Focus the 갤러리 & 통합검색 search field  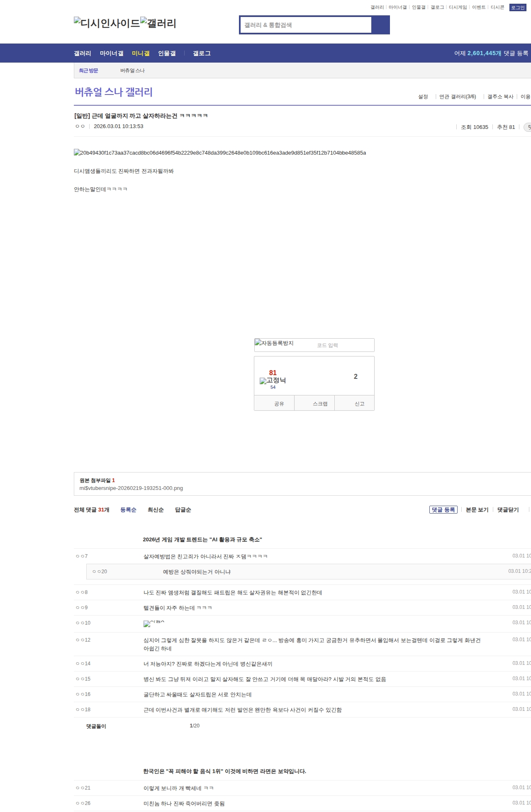click(306, 25)
